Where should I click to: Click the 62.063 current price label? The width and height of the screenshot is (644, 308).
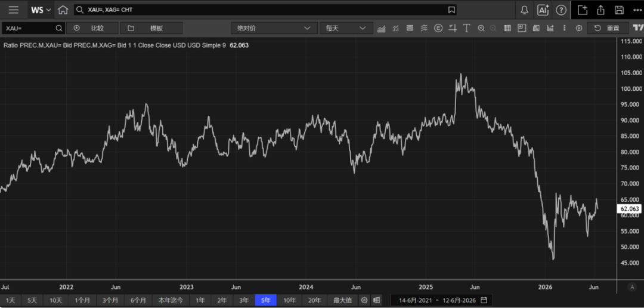(x=629, y=209)
